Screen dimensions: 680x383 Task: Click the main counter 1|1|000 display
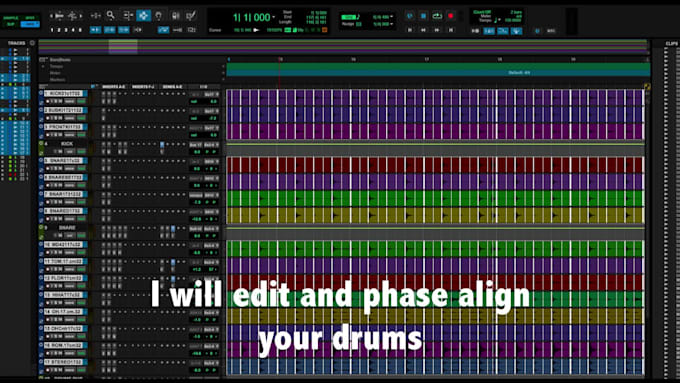[x=252, y=17]
